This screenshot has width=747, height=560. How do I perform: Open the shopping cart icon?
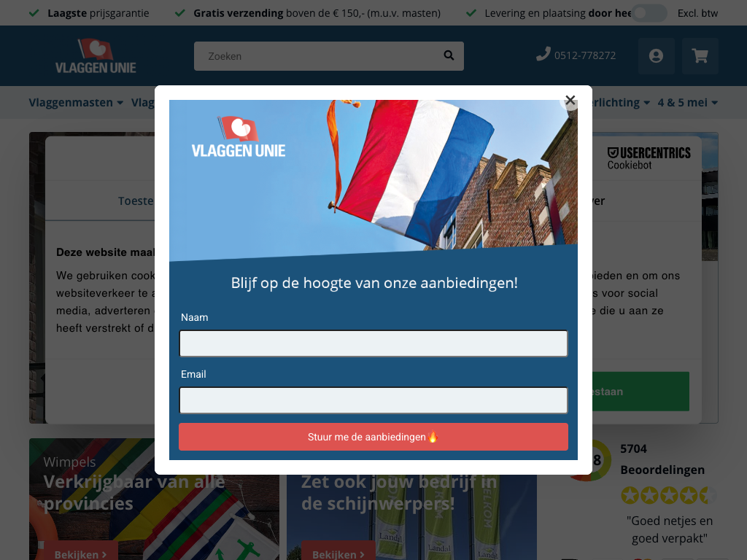point(700,56)
